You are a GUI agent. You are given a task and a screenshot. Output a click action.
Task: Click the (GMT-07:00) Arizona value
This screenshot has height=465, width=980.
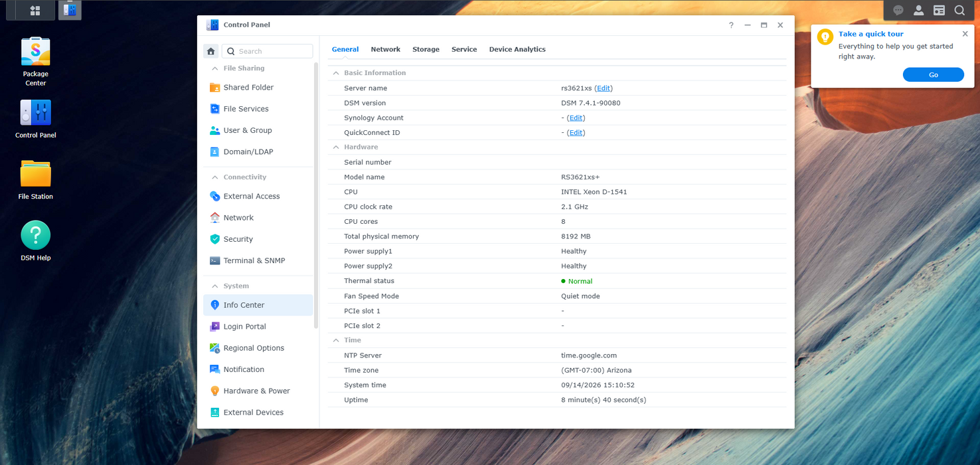tap(596, 370)
